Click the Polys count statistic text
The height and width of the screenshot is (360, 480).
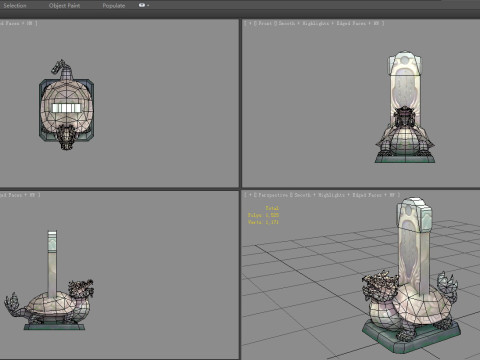pos(263,215)
